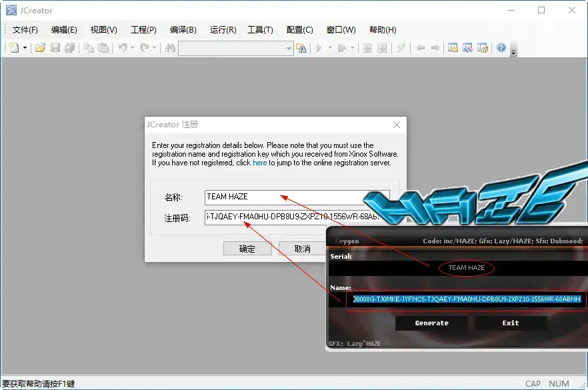Maximize the JCreator window
This screenshot has width=588, height=390.
(x=541, y=10)
